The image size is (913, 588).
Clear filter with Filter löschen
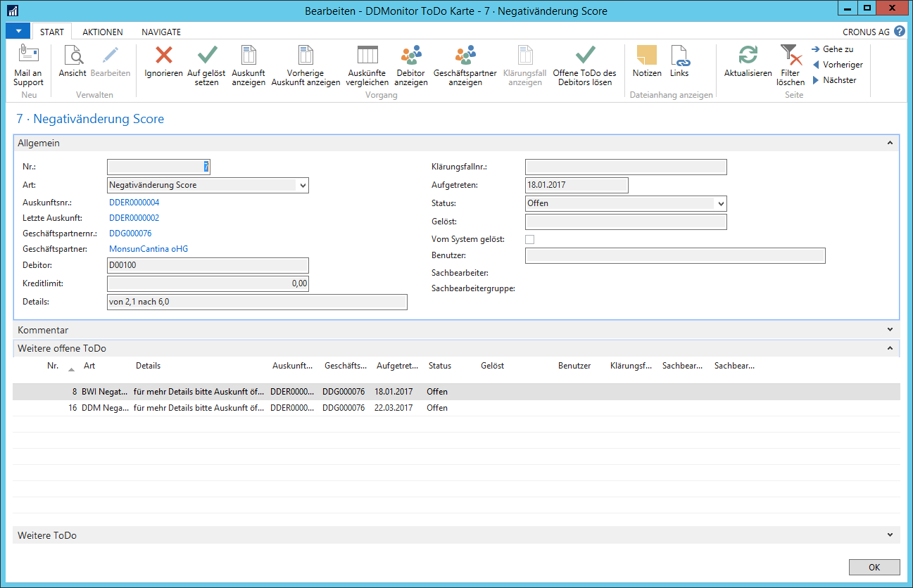[791, 66]
